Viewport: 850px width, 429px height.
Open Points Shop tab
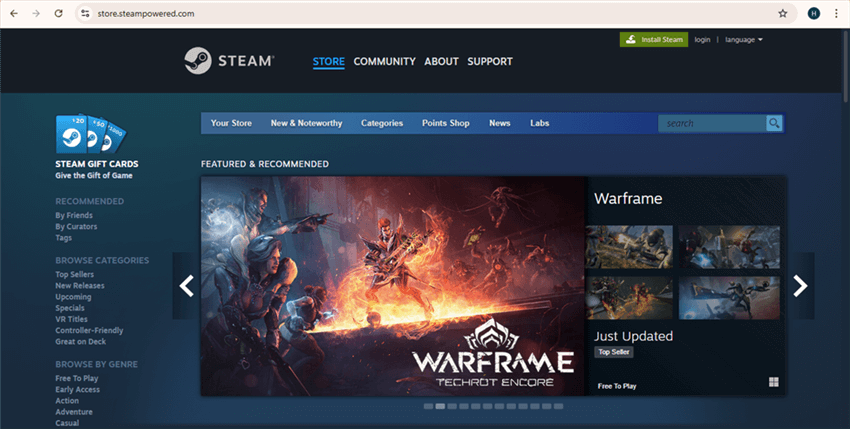click(x=446, y=123)
